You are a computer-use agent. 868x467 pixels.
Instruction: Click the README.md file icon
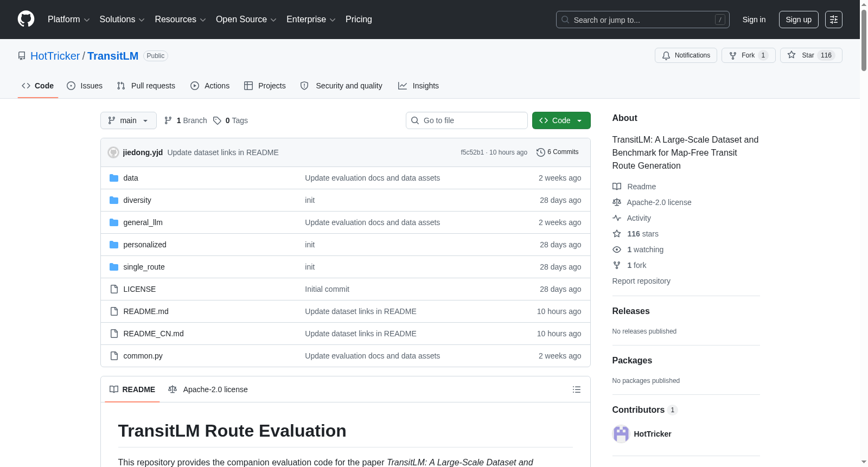pos(114,311)
